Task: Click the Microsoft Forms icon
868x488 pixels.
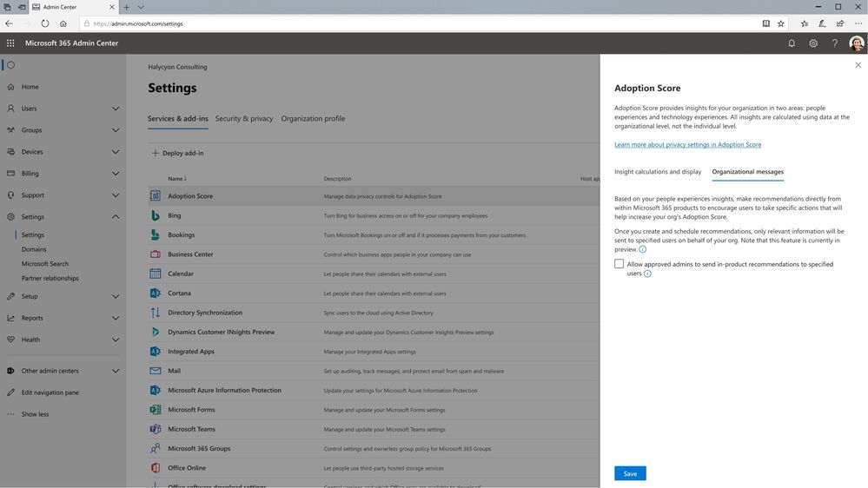Action: click(156, 410)
